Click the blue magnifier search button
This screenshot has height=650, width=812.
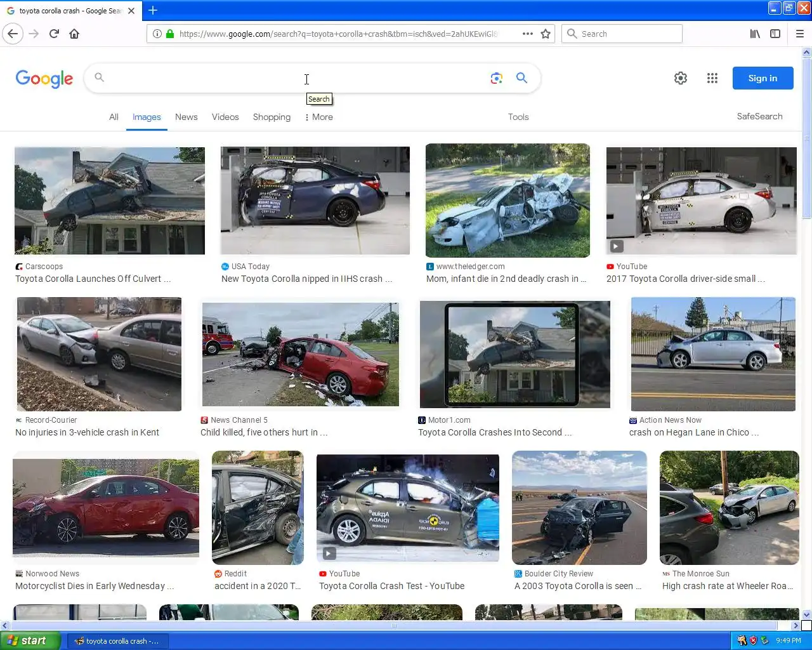click(521, 78)
